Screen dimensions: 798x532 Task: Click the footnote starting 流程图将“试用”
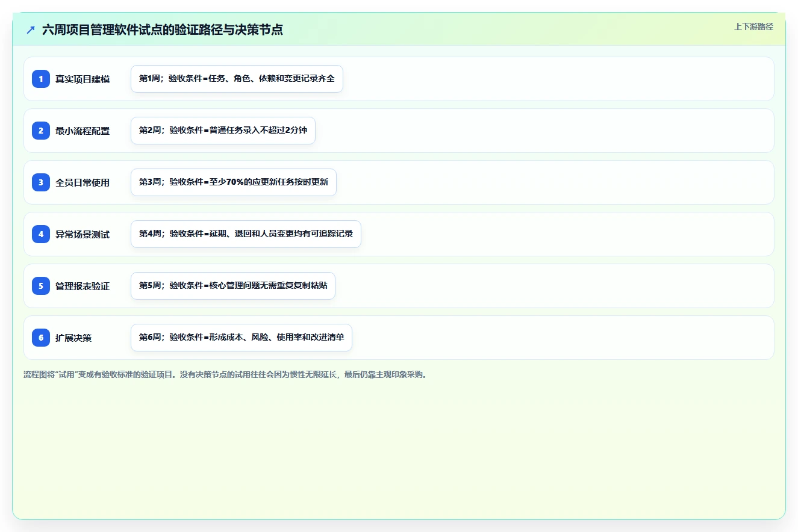(x=225, y=375)
